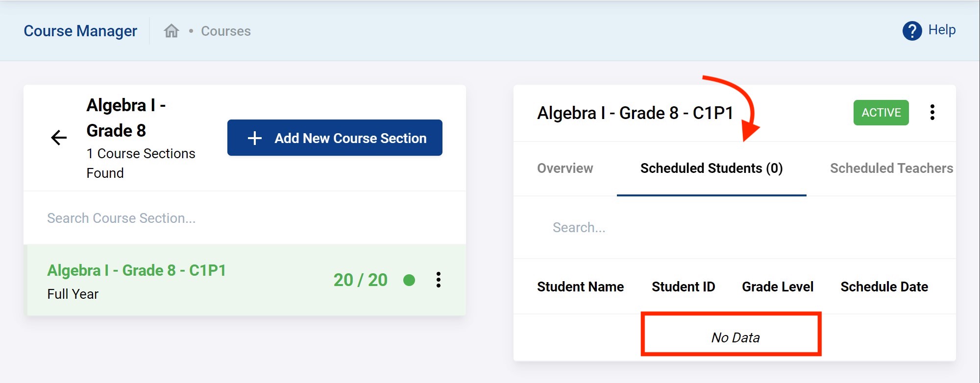
Task: Open the three-dot menu beside ACTIVE badge
Action: point(932,113)
